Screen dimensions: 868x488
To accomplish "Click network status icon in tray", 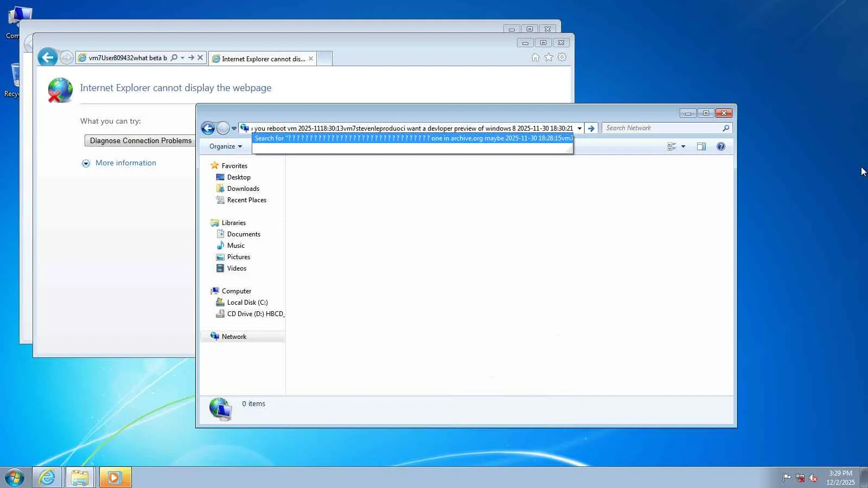I will tap(800, 478).
